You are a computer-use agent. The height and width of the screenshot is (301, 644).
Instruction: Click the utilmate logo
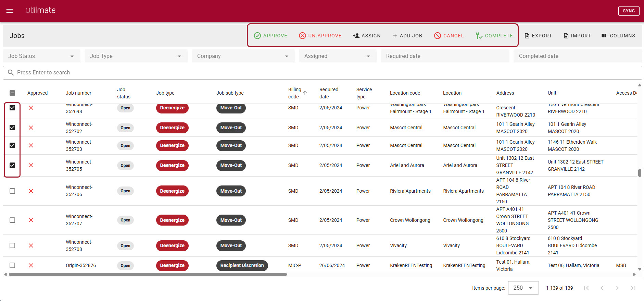[x=40, y=10]
